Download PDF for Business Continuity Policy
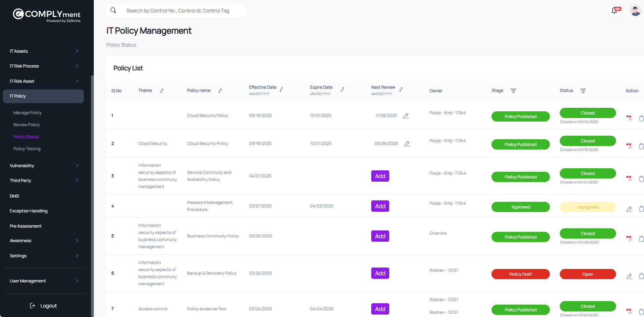The height and width of the screenshot is (317, 644). 629,239
